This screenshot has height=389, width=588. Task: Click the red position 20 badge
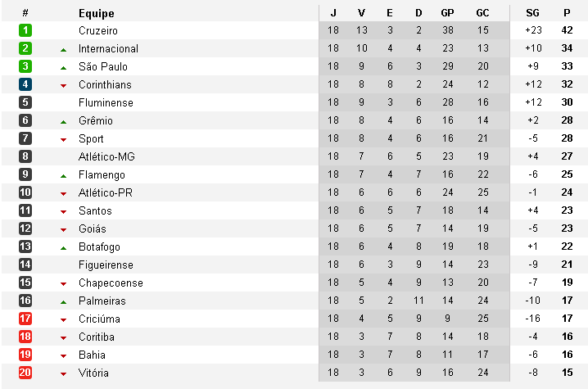click(25, 373)
